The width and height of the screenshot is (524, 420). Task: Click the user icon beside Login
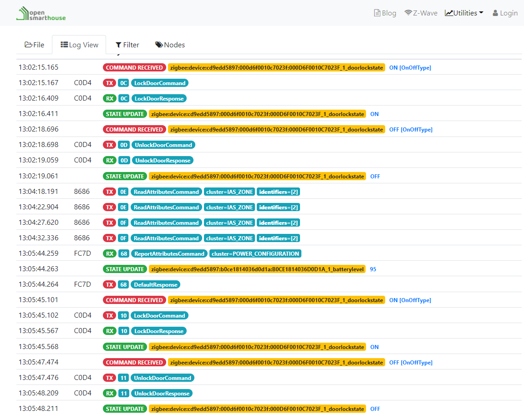[x=495, y=13]
